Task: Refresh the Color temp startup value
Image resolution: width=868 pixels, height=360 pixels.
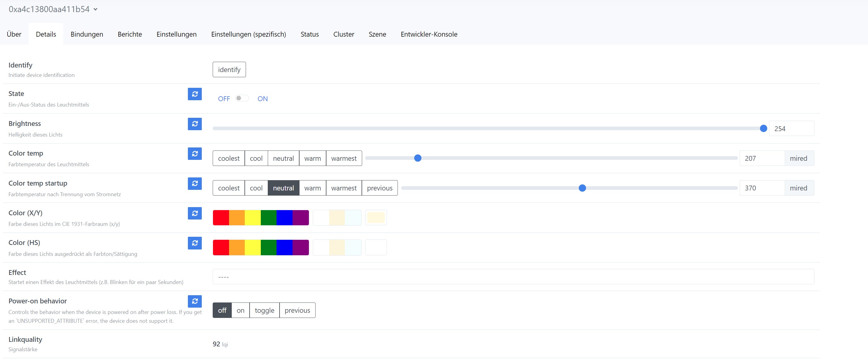Action: pos(195,183)
